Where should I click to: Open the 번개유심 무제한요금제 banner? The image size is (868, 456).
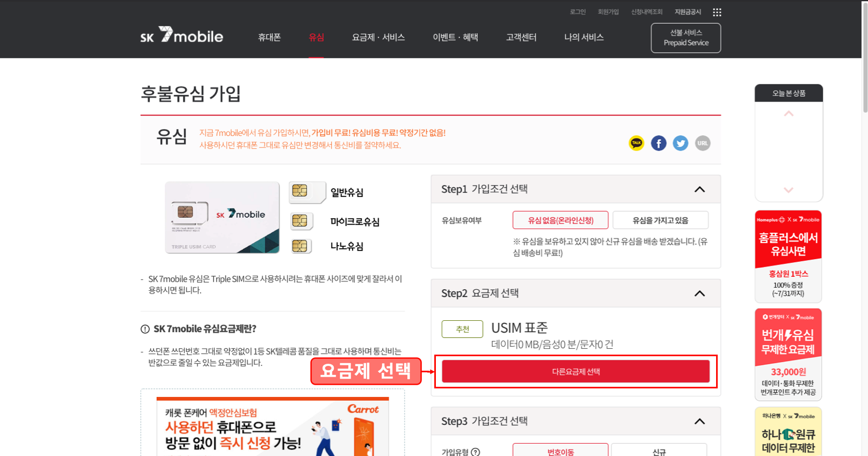(x=788, y=354)
